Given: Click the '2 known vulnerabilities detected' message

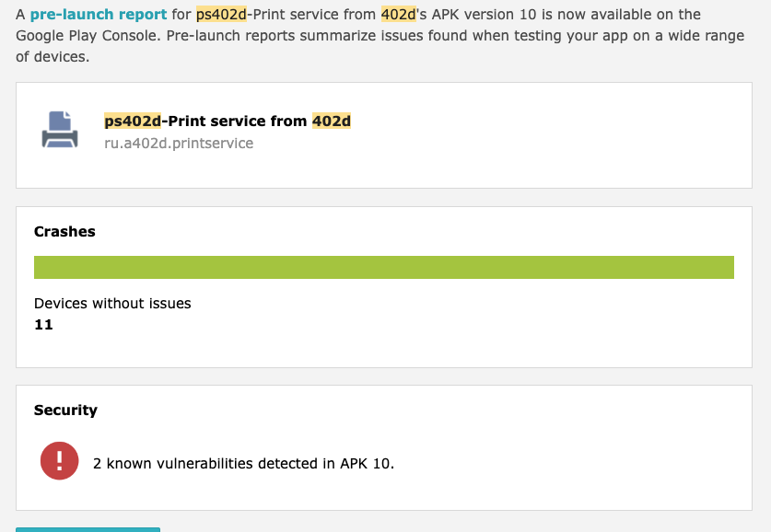Looking at the screenshot, I should click(x=243, y=463).
